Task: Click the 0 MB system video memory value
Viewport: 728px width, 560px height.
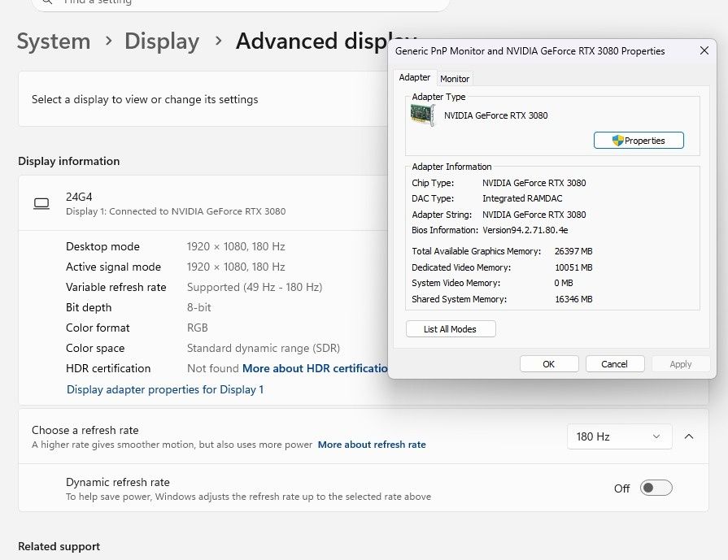Action: pyautogui.click(x=564, y=283)
